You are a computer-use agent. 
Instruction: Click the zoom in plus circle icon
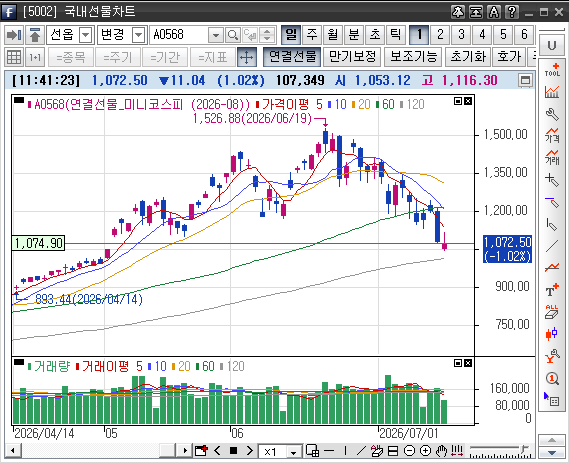coord(425,451)
